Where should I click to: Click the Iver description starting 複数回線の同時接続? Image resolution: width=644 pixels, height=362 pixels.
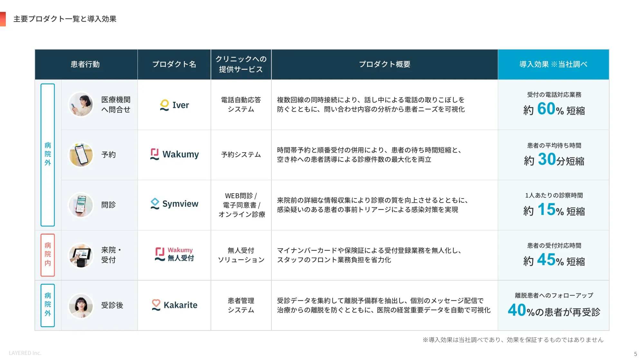pyautogui.click(x=371, y=105)
